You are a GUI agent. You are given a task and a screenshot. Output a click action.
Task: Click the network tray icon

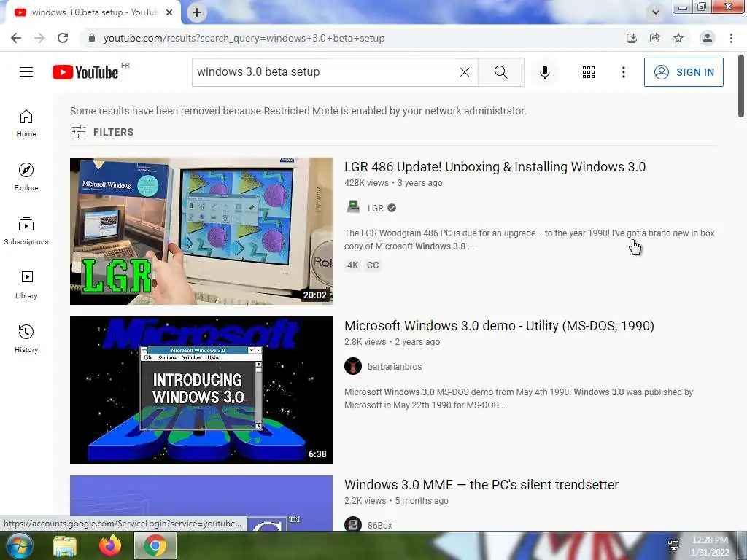[x=673, y=545]
